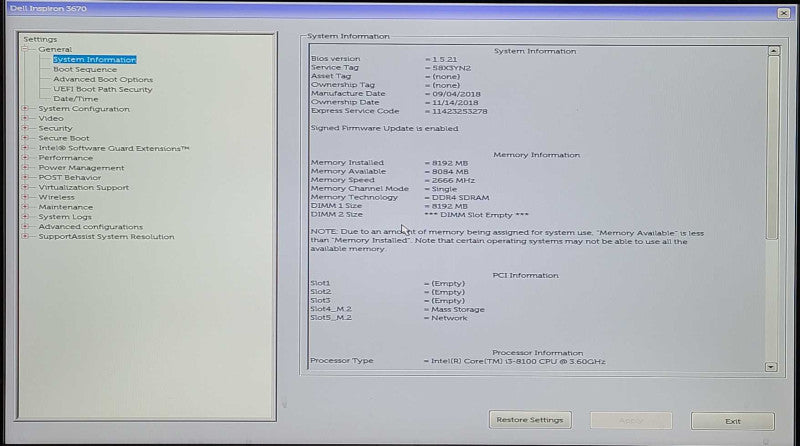The image size is (800, 446).
Task: Click the Slot5_M.2 Network row
Action: [x=389, y=318]
